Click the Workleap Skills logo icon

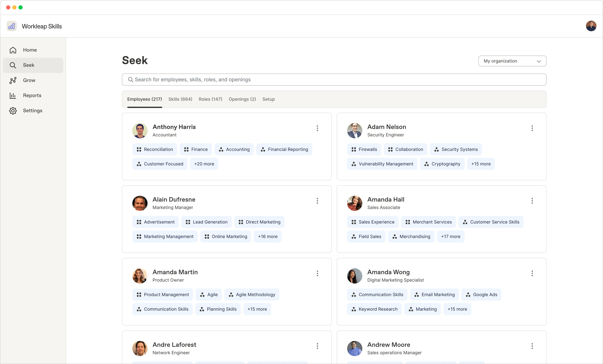click(12, 26)
